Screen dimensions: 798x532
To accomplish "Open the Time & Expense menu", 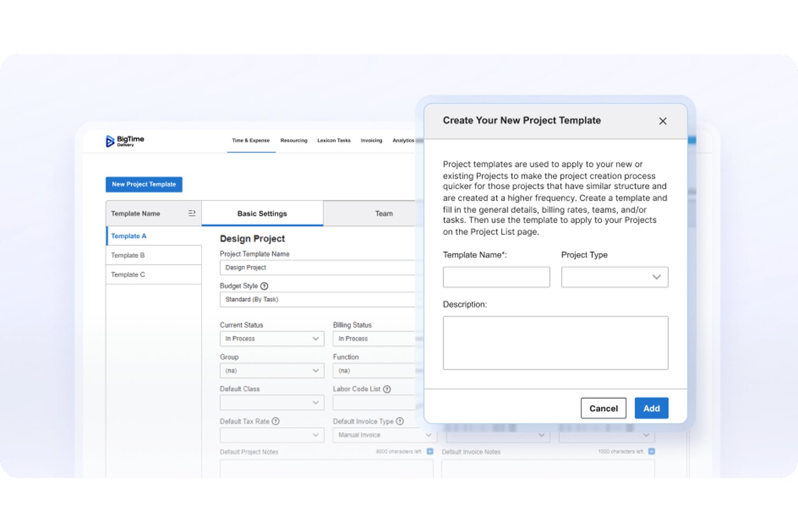I will tap(251, 141).
